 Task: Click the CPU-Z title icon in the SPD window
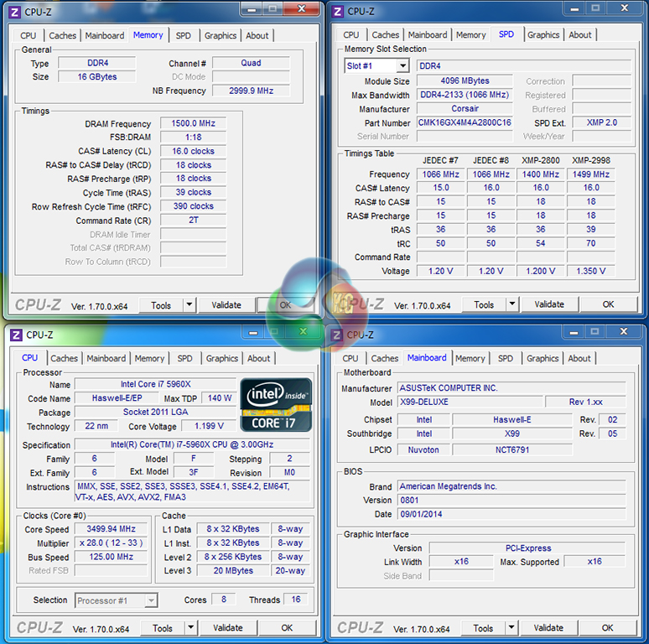pos(337,11)
